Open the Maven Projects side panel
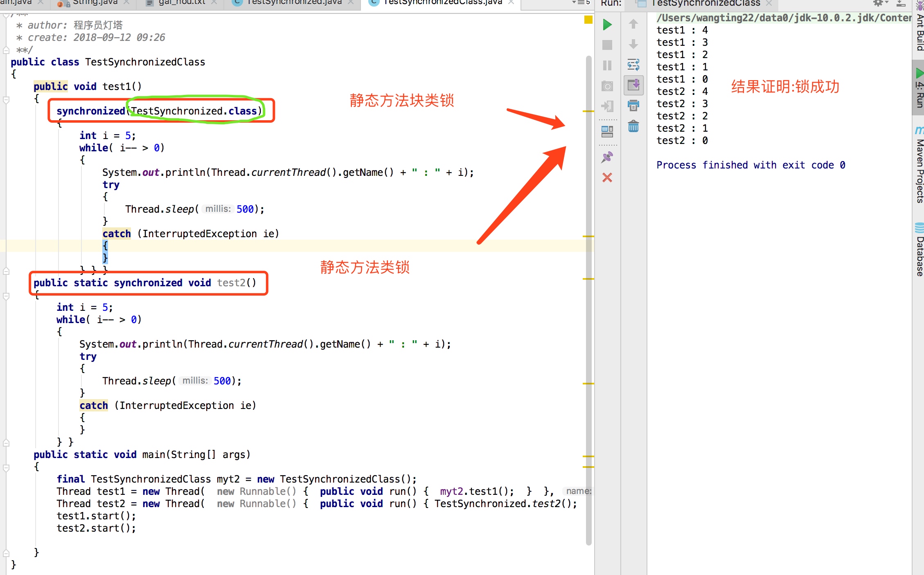Screen dimensions: 924x575 coord(919,166)
